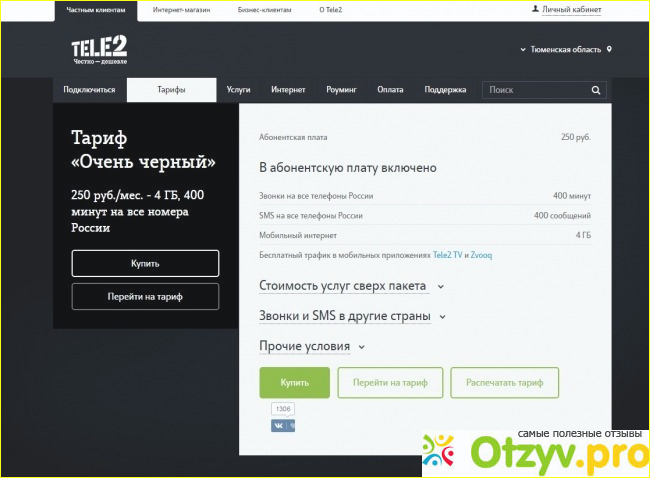Click the Распечатать тариф button
This screenshot has height=478, width=650.
(x=504, y=383)
